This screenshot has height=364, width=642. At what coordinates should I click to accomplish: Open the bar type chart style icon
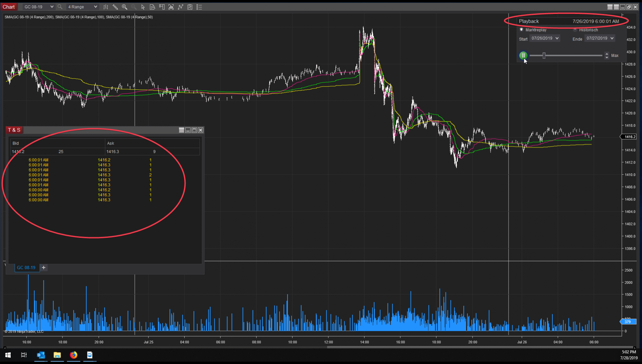click(106, 7)
